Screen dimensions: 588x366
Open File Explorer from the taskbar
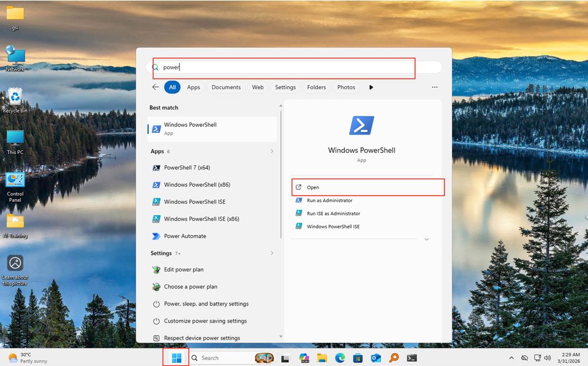[322, 358]
